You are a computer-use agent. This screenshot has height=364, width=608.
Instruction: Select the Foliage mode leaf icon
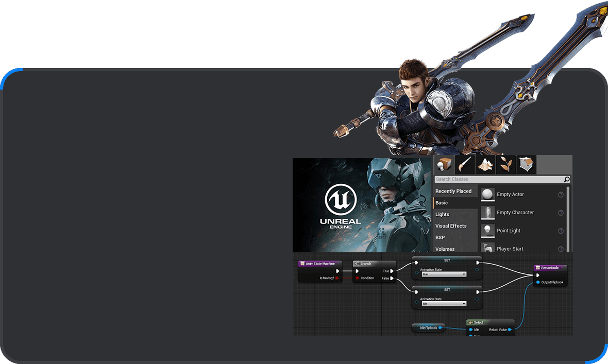[505, 165]
